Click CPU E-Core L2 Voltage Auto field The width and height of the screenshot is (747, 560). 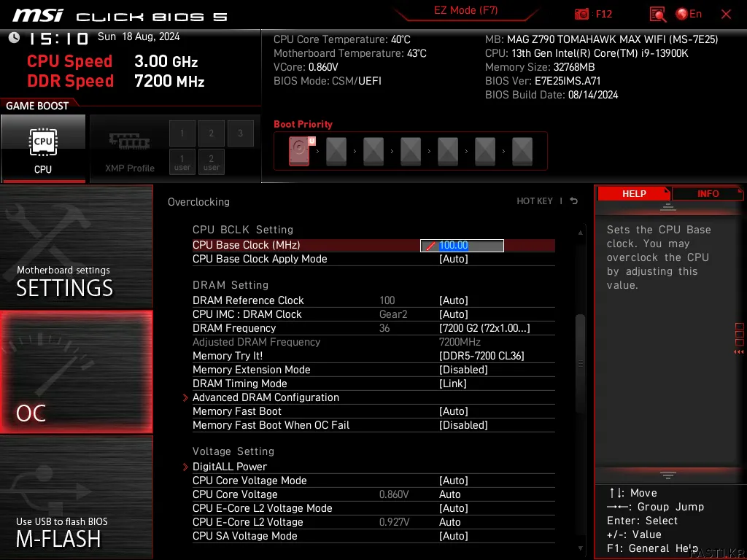pyautogui.click(x=449, y=522)
